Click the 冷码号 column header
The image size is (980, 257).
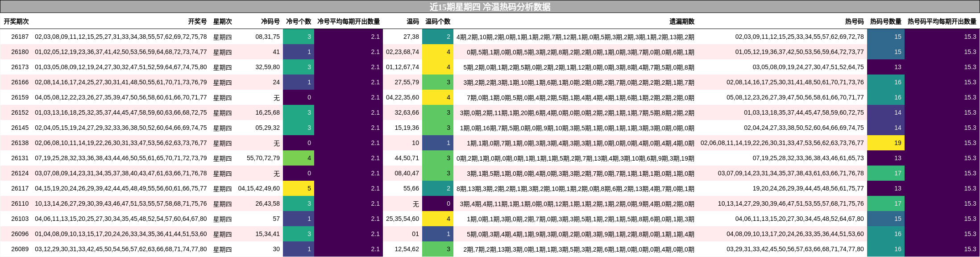pos(270,21)
